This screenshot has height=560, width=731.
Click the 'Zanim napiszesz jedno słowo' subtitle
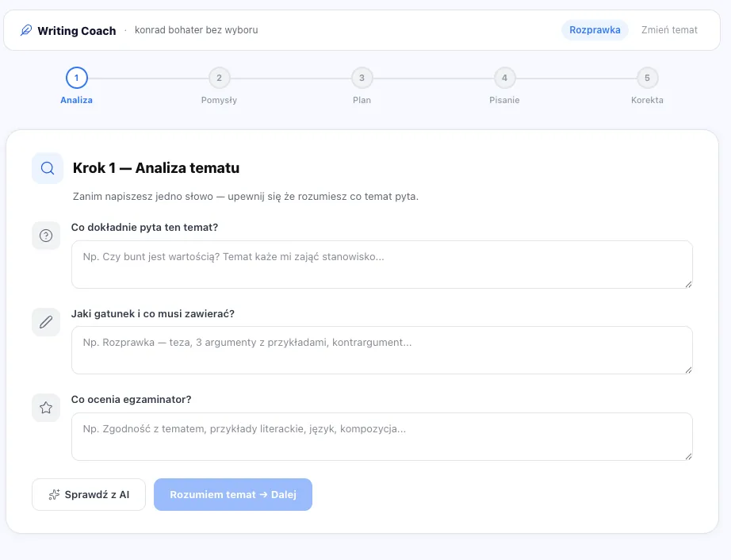(246, 196)
